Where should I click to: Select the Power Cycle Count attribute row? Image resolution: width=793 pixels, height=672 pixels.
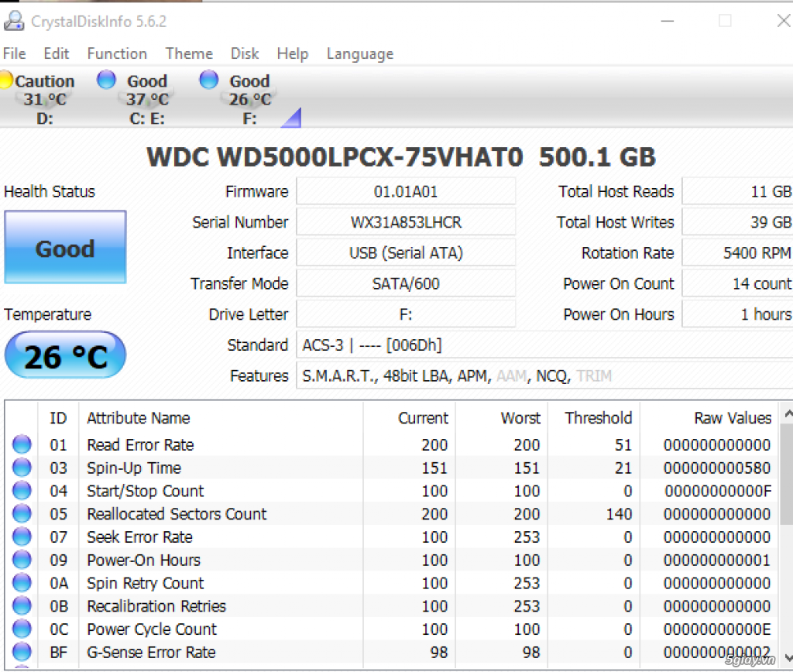click(393, 629)
